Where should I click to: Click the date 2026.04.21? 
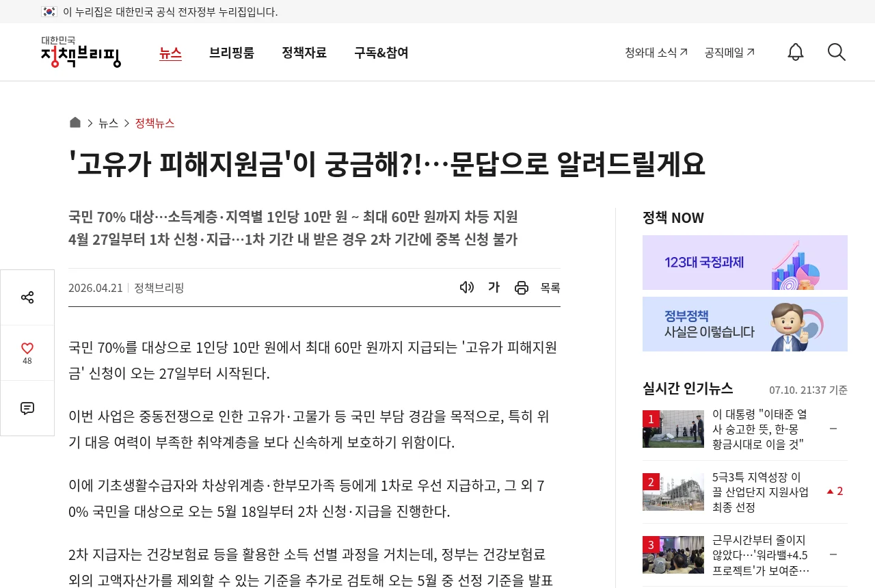(x=96, y=288)
